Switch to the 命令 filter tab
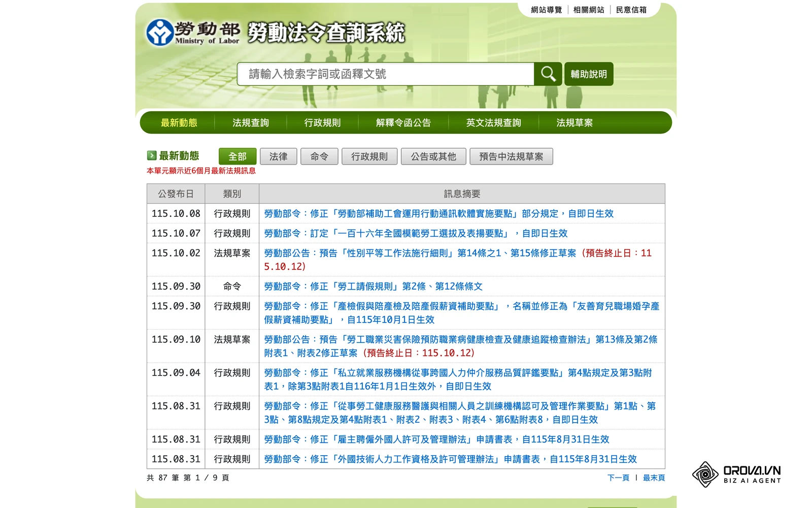 coord(319,156)
